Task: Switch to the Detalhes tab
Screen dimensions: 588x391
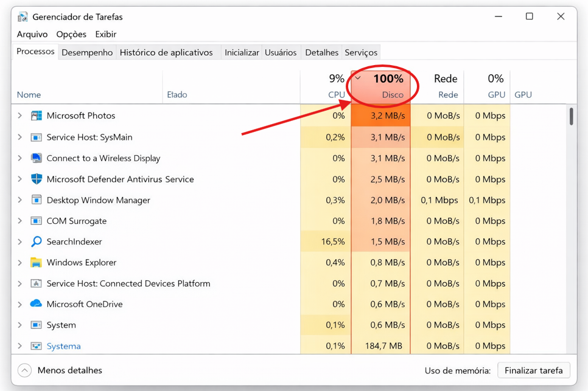Action: pos(322,52)
